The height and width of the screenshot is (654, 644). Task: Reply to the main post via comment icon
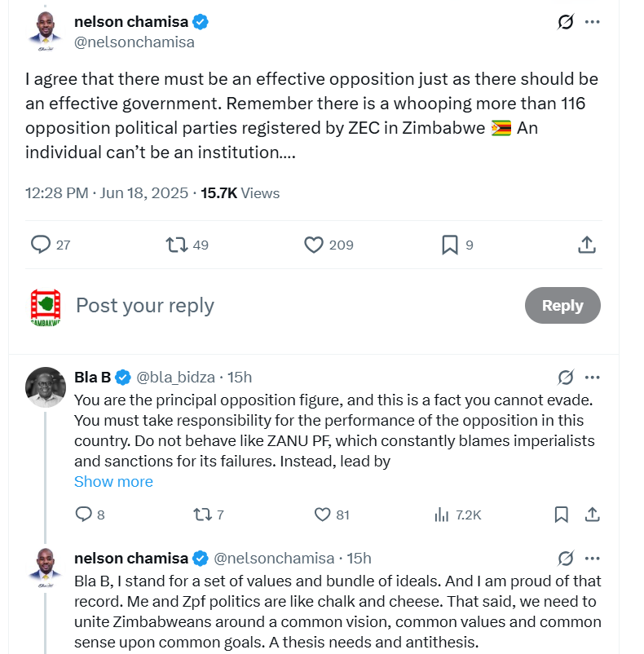tap(41, 244)
